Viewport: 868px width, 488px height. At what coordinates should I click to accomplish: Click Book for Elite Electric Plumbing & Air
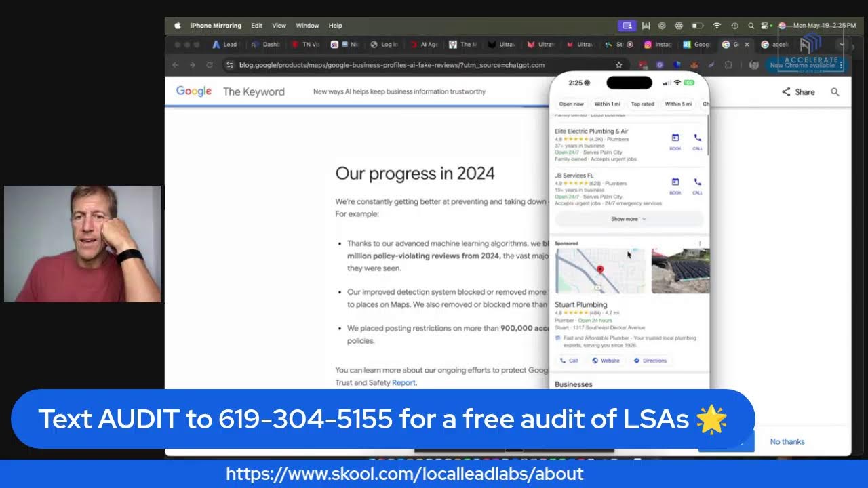[x=675, y=142]
